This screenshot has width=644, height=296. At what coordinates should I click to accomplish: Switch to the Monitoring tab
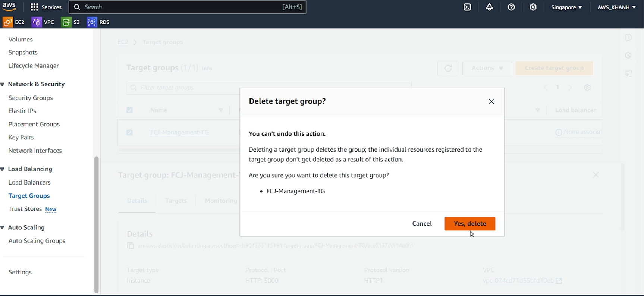tap(221, 201)
